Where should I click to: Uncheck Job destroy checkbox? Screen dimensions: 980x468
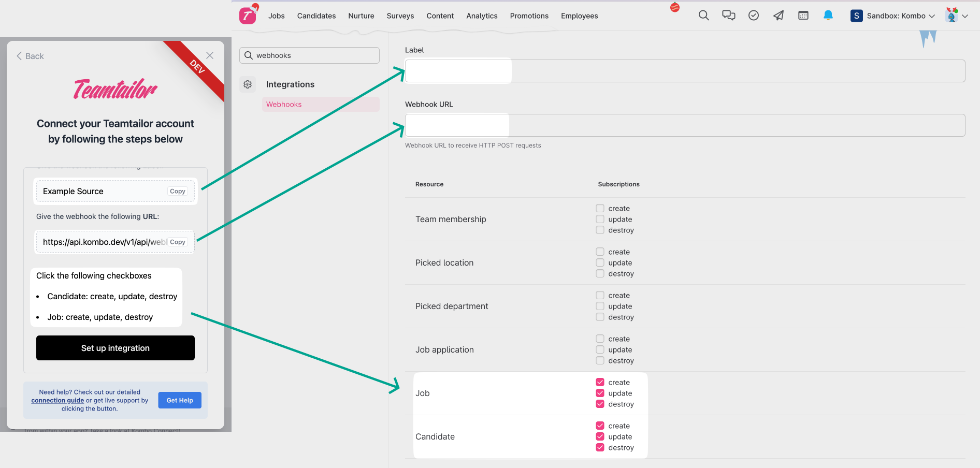coord(600,404)
